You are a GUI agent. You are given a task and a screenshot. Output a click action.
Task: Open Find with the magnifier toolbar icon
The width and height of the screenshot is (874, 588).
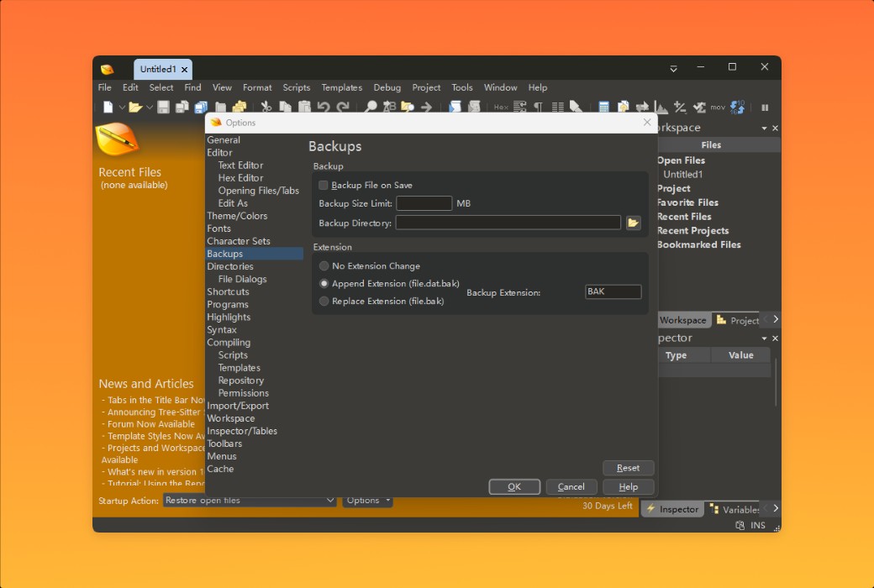coord(370,107)
